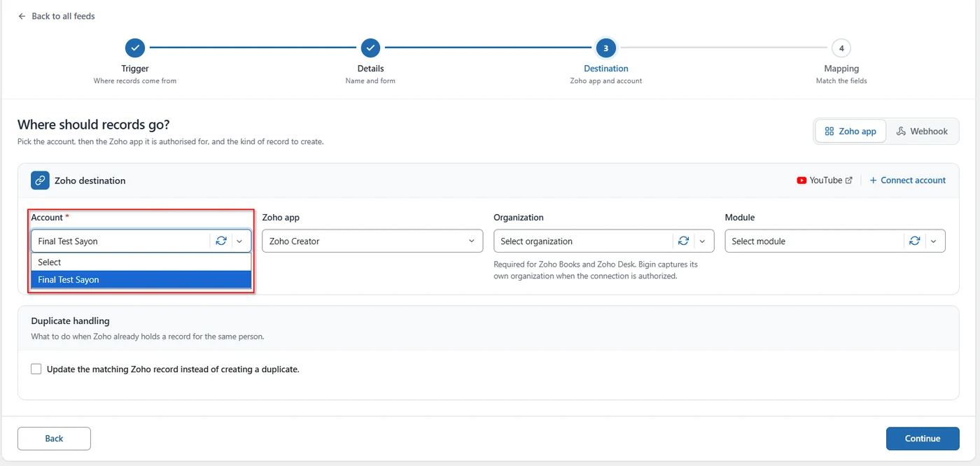Image resolution: width=980 pixels, height=466 pixels.
Task: Click the external-link icon next to YouTube
Action: [849, 181]
